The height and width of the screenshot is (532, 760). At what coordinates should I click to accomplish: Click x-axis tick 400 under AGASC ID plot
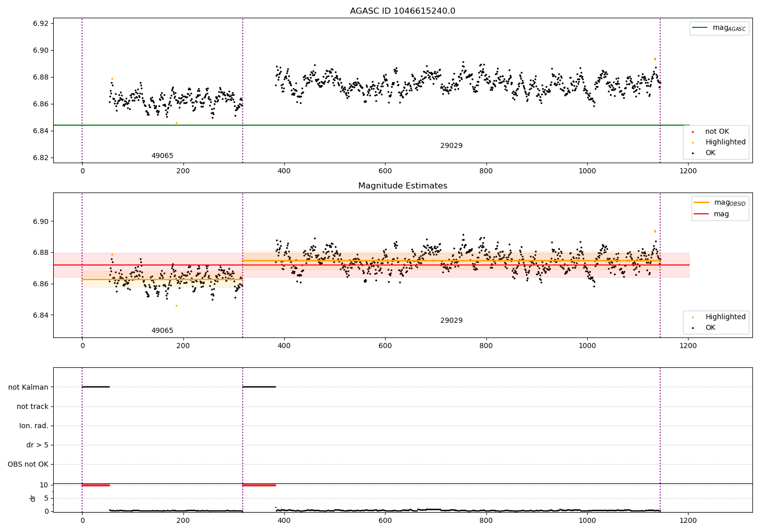tap(284, 171)
